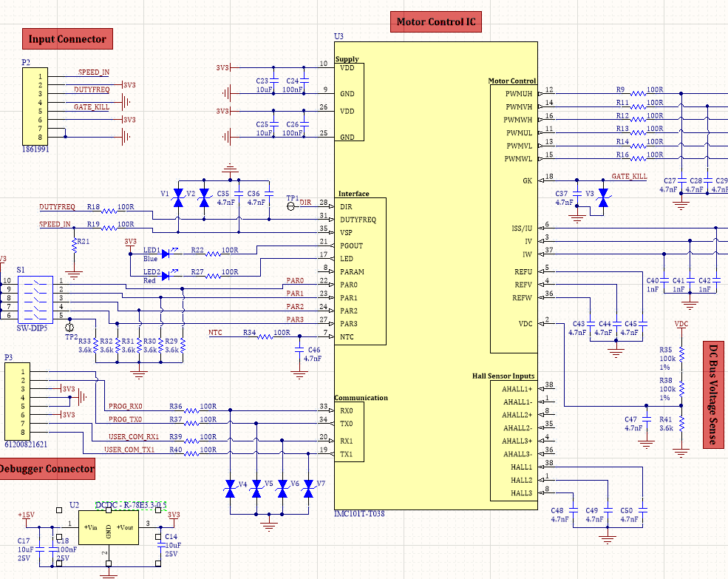Screen dimensions: 728x579
Task: Click test point TP1 near the DIR net
Action: pos(290,207)
